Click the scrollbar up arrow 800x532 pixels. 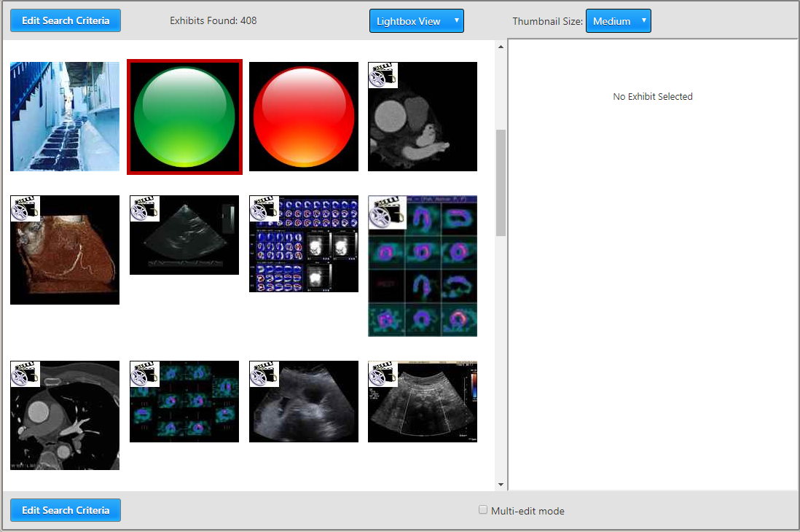[501, 47]
